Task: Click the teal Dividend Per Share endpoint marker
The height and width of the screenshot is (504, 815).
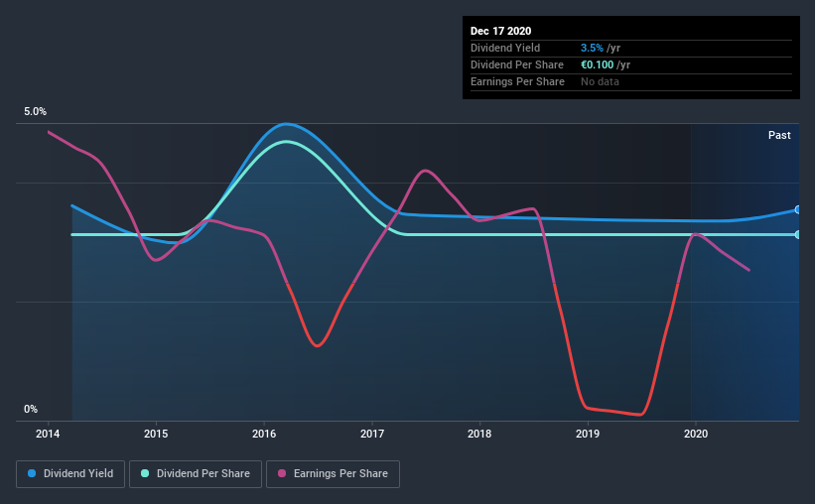Action: tap(798, 235)
